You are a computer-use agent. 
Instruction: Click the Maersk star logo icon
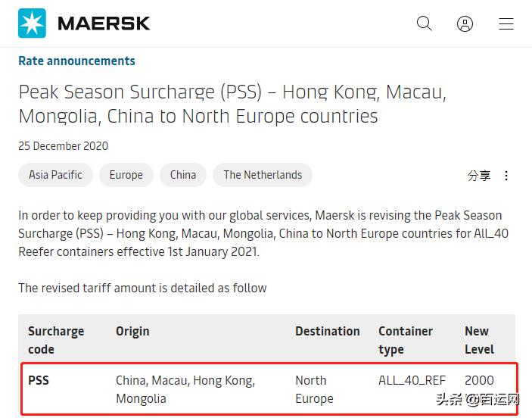pyautogui.click(x=32, y=23)
